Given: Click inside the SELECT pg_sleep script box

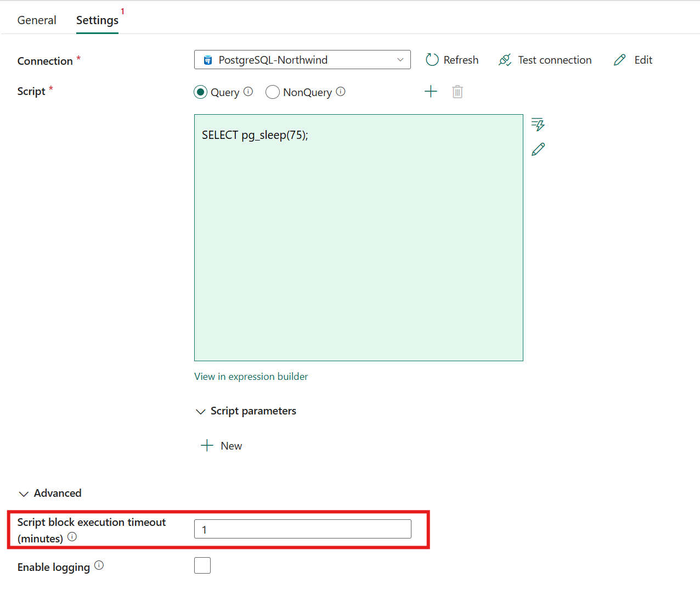Looking at the screenshot, I should tap(359, 238).
